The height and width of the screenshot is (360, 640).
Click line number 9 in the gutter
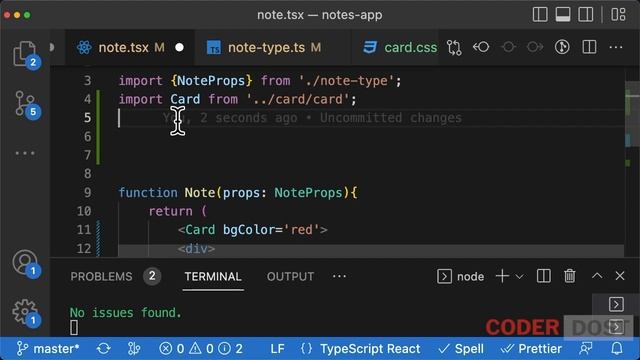(x=87, y=193)
